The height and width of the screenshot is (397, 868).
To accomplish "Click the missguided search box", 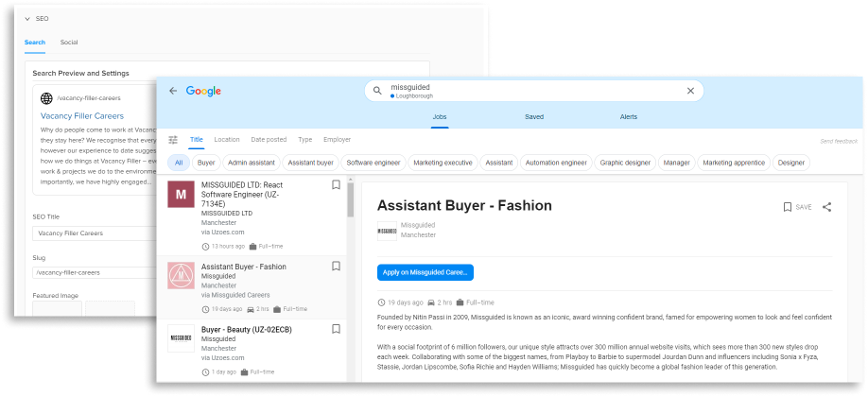I will pyautogui.click(x=533, y=91).
